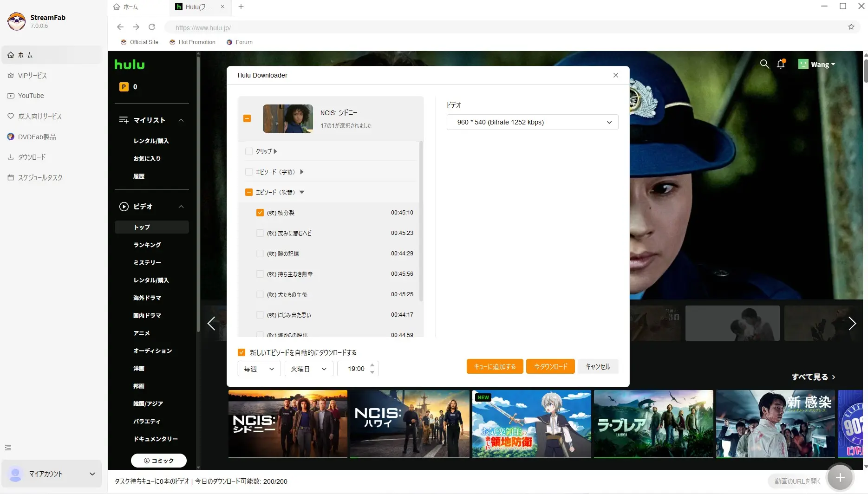Viewport: 868px width, 494px height.
Task: Collapse the エピソード（吹替） group arrow
Action: [x=302, y=192]
